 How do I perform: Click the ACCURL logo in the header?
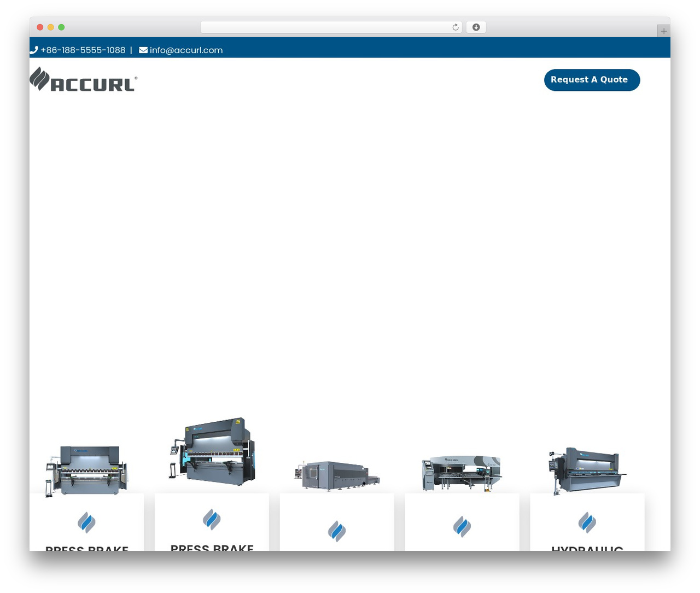coord(84,79)
